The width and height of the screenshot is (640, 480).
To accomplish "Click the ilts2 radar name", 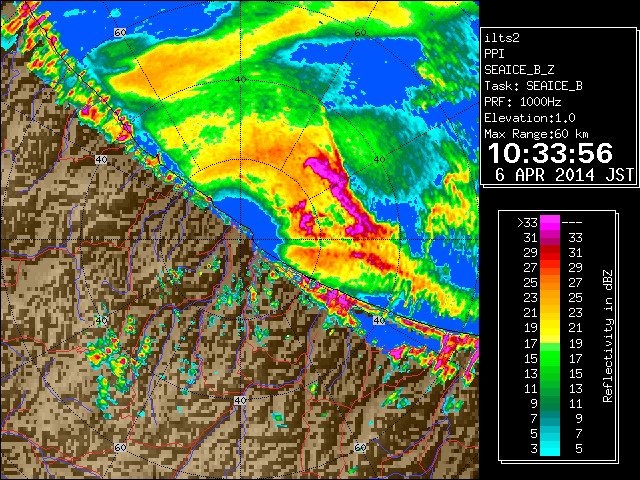I will click(x=502, y=38).
